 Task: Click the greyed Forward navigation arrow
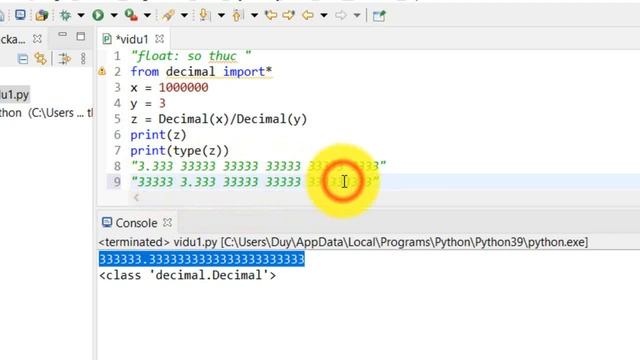pyautogui.click(x=340, y=16)
